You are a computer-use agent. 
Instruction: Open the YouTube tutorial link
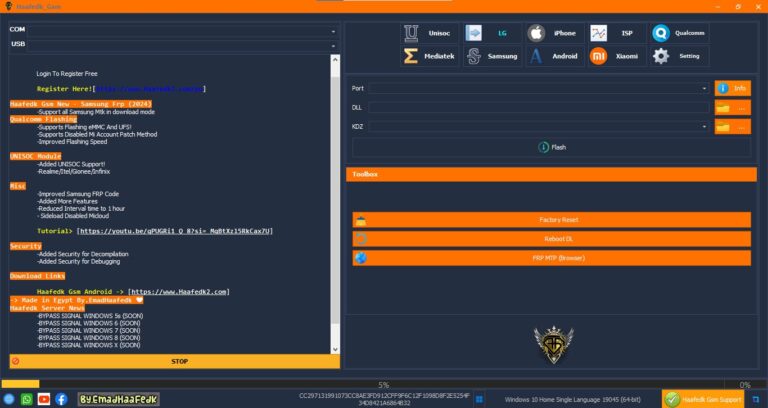click(175, 231)
